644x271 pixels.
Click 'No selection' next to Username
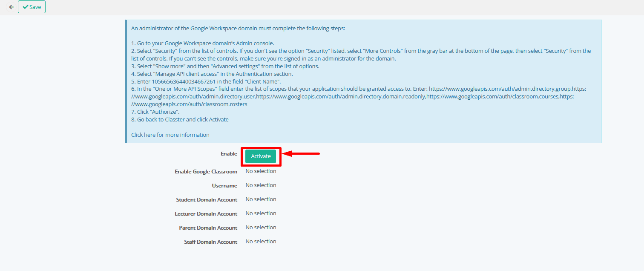click(x=261, y=185)
